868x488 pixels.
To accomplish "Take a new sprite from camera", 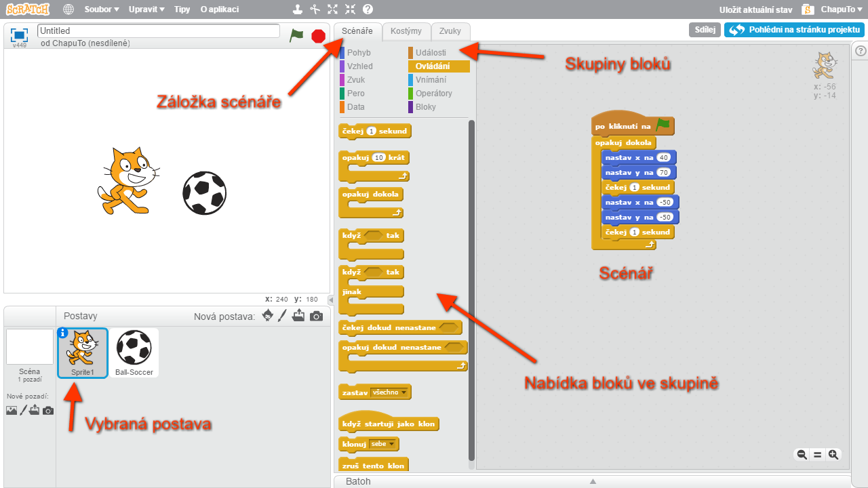I will coord(316,316).
